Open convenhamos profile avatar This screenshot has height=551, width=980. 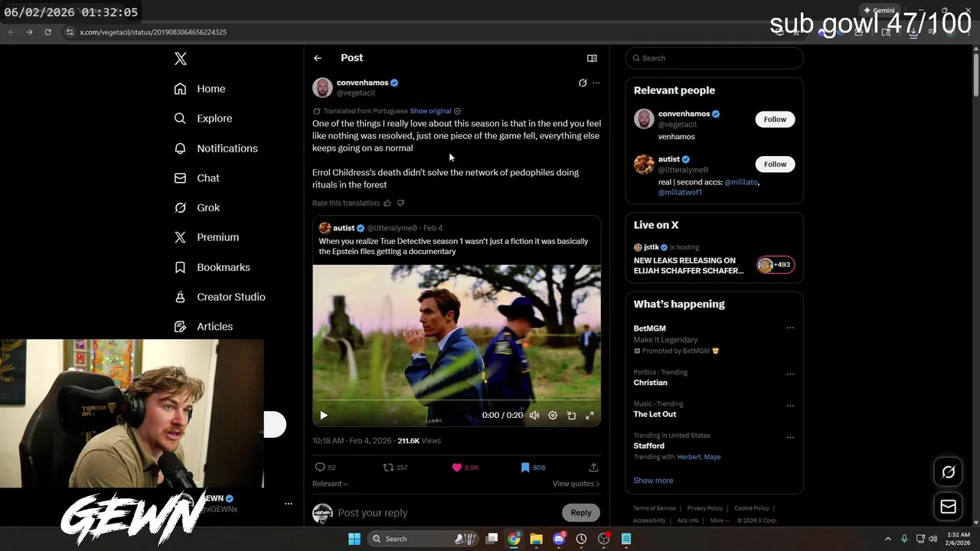pos(322,87)
